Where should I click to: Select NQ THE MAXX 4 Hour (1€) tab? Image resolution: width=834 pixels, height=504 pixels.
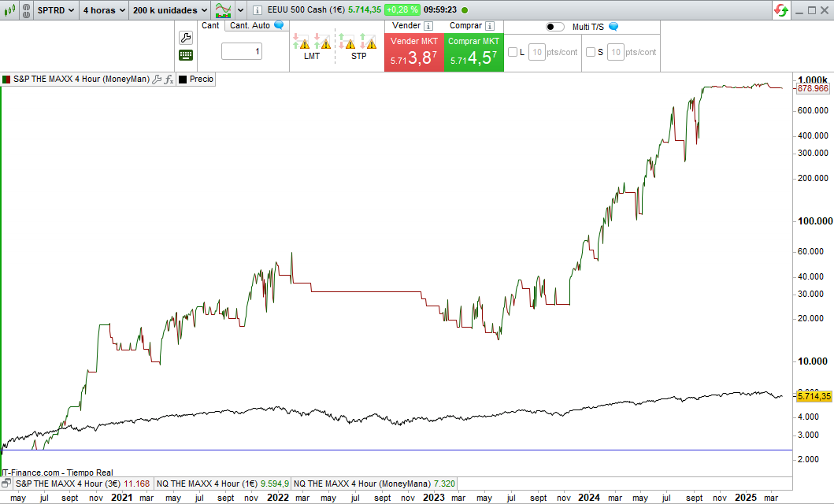222,484
